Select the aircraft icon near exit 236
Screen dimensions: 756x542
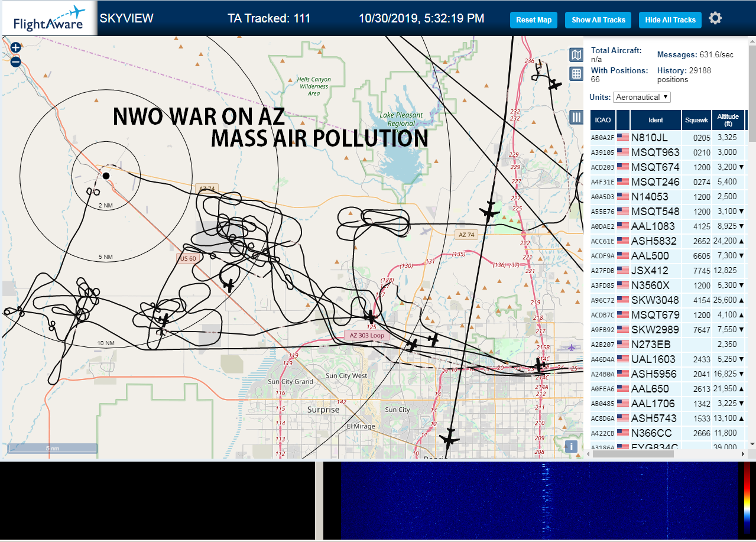[x=554, y=85]
